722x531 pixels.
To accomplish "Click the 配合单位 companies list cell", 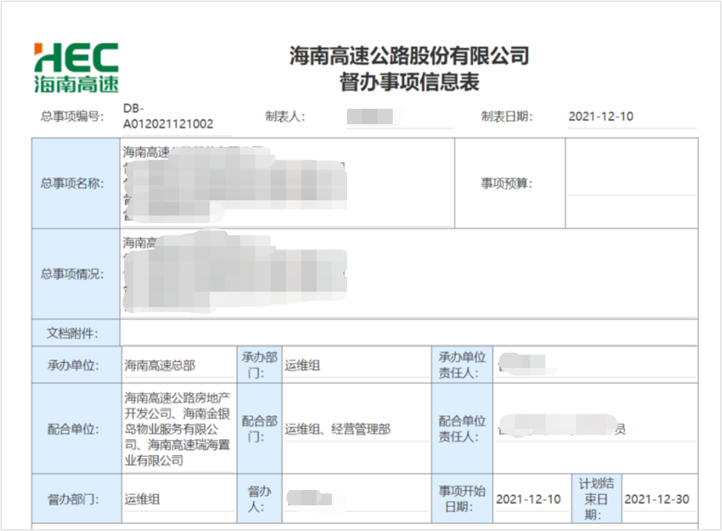I will pyautogui.click(x=177, y=428).
